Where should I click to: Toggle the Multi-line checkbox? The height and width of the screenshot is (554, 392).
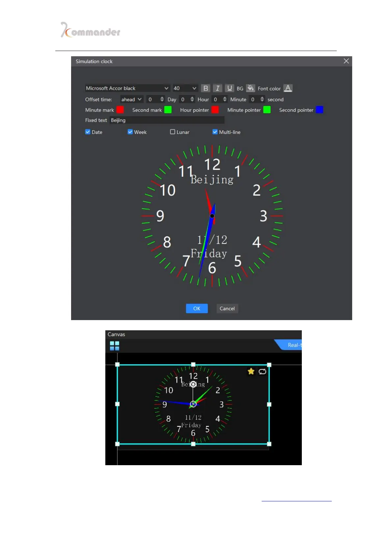coord(215,132)
